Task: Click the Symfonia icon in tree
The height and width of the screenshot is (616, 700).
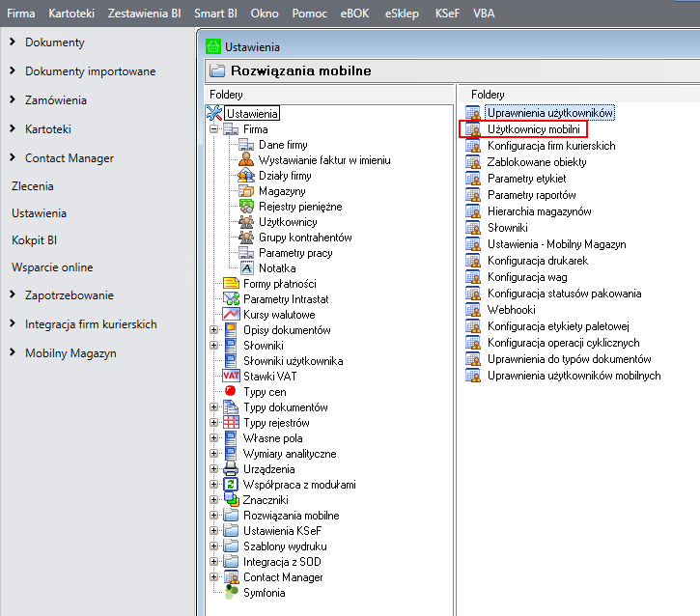Action: 231,592
